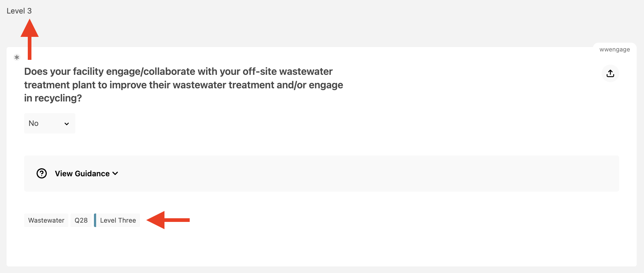Viewport: 644px width, 273px height.
Task: Click the teal bar on Level Three tag
Action: [95, 220]
